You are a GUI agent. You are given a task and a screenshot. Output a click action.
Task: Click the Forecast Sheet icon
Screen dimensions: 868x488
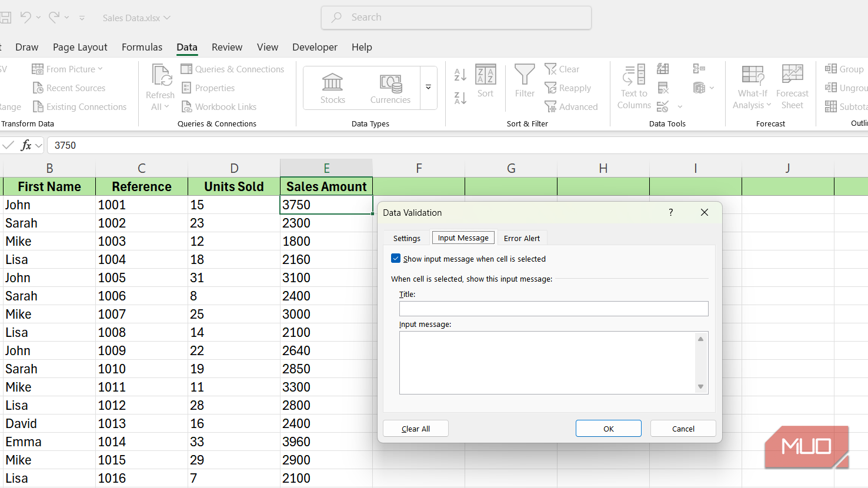pyautogui.click(x=792, y=75)
